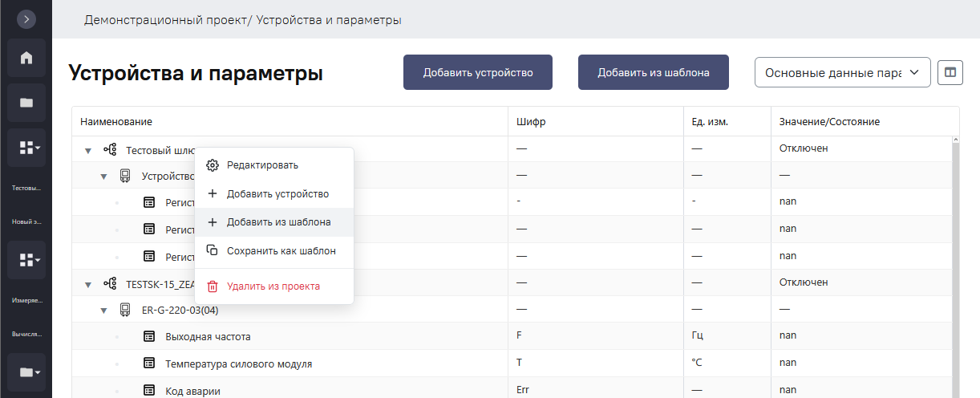
Task: Click the Добавить устройство button
Action: point(478,72)
